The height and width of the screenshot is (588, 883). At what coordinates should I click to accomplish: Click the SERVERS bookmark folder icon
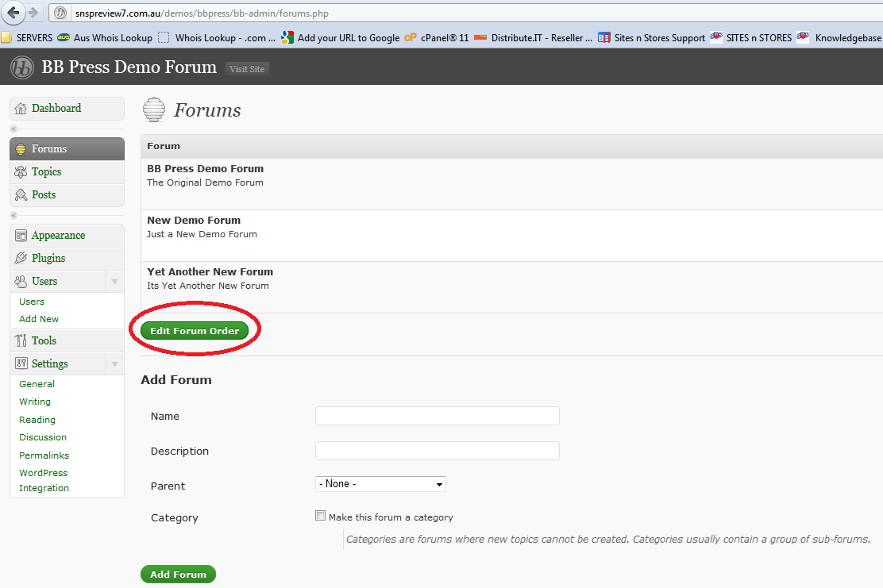(x=7, y=38)
